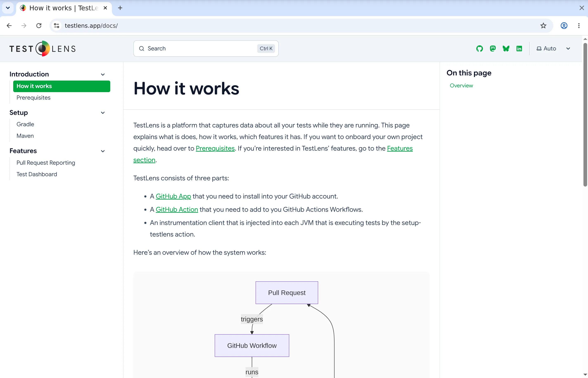This screenshot has height=378, width=588.
Task: Open Pull Request Reporting page
Action: pos(46,163)
